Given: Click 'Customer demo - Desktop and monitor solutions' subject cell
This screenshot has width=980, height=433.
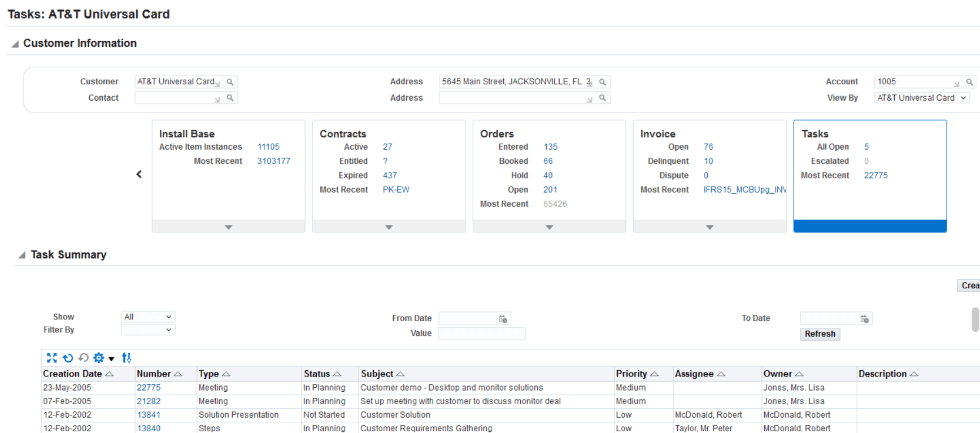Looking at the screenshot, I should 451,388.
